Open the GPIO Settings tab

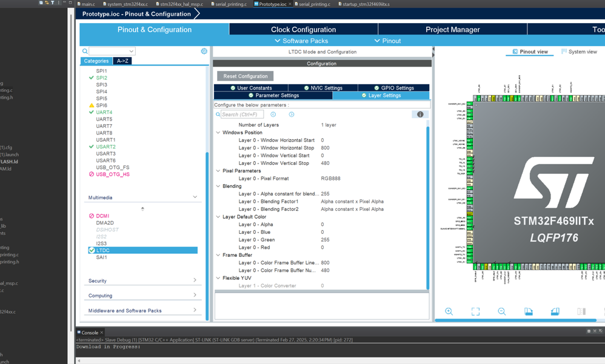coord(393,88)
